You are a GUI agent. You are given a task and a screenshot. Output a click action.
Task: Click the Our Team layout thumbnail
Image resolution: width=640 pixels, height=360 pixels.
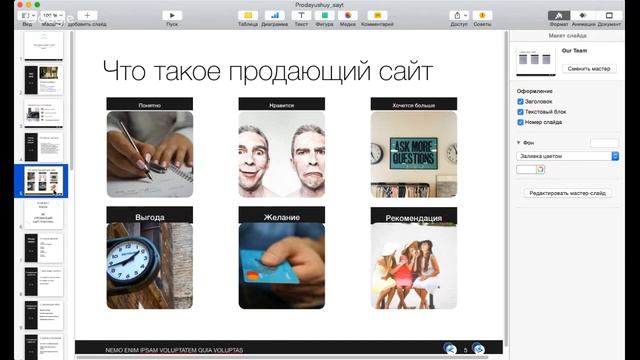[536, 62]
